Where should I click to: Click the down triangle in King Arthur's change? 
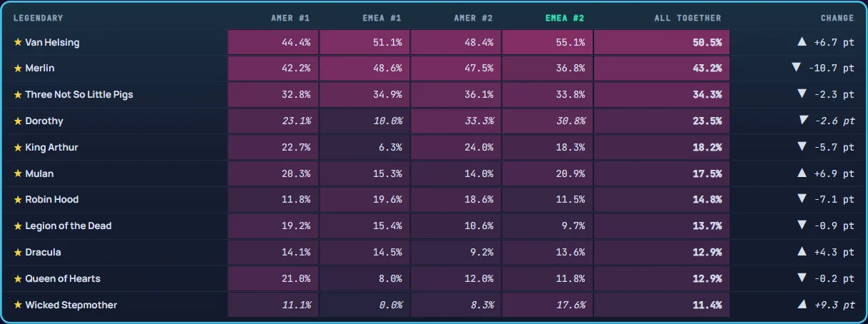802,147
